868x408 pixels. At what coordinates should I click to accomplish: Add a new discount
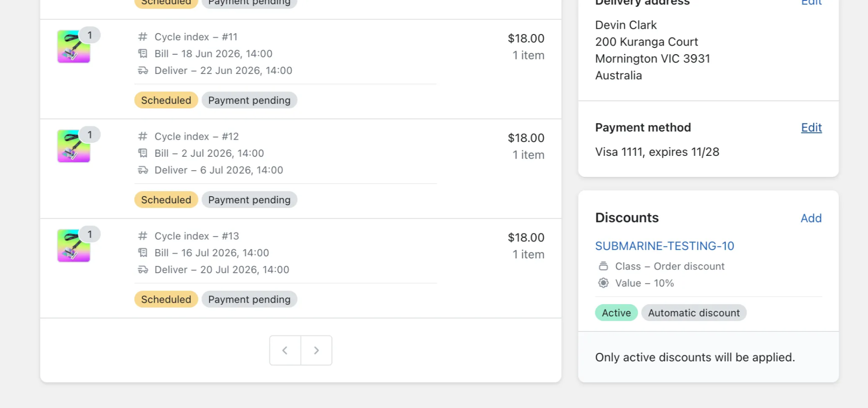[811, 218]
